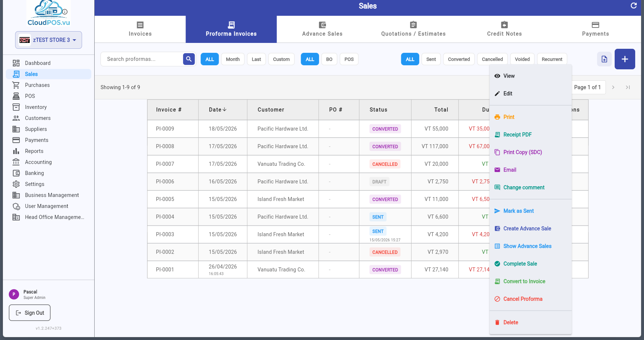Open the zTEST STORE 3 store dropdown

(x=48, y=40)
